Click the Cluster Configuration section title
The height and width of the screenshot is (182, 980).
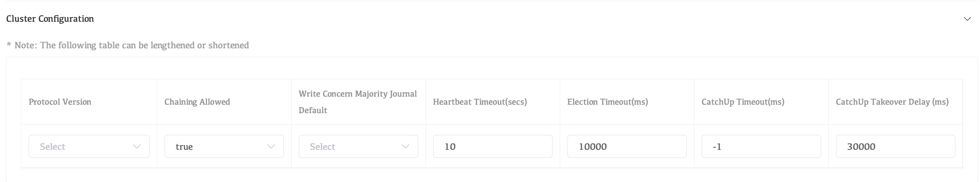coord(50,19)
